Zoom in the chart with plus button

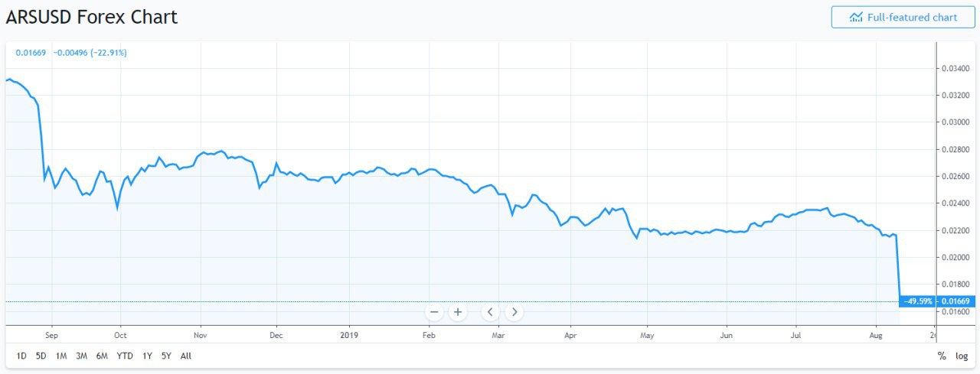(x=458, y=312)
